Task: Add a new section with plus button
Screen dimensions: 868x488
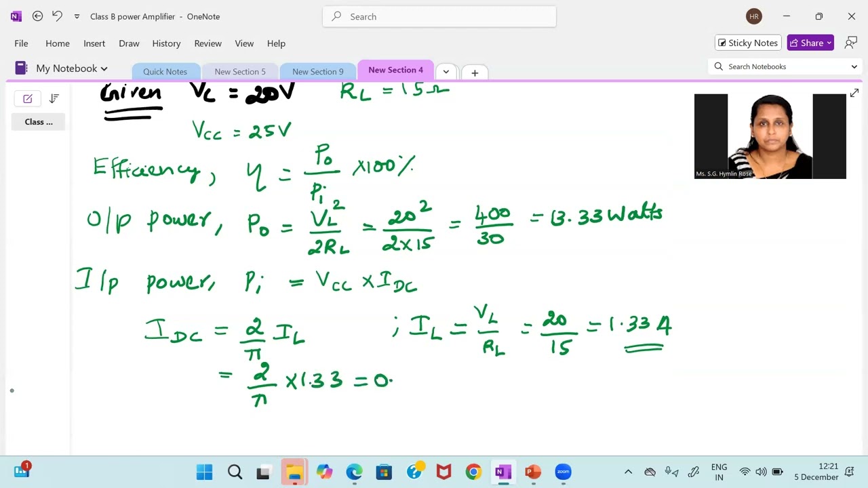Action: pyautogui.click(x=475, y=73)
